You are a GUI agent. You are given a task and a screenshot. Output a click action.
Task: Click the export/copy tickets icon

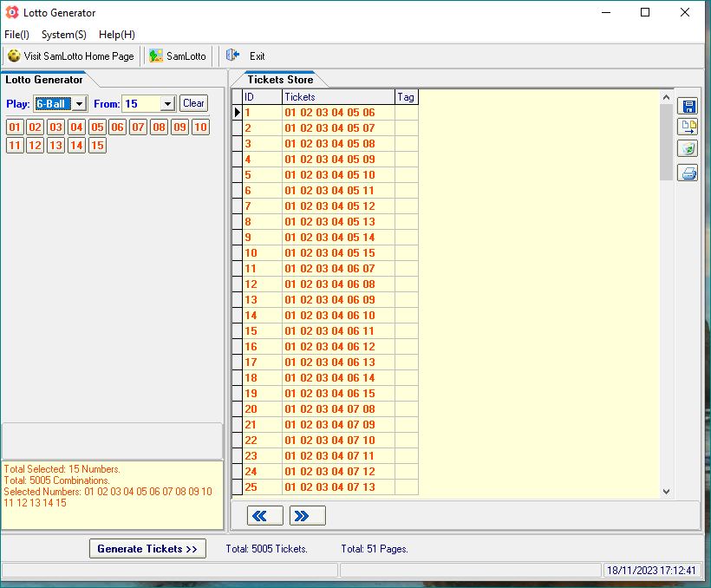688,127
